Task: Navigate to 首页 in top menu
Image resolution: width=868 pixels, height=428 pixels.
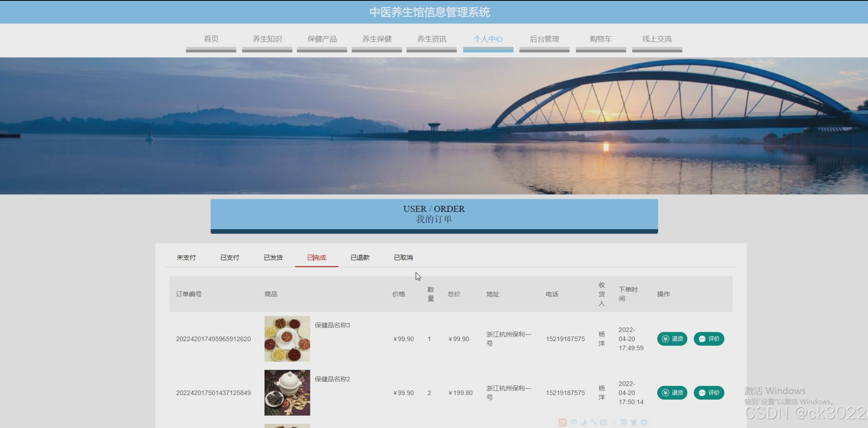Action: (211, 39)
